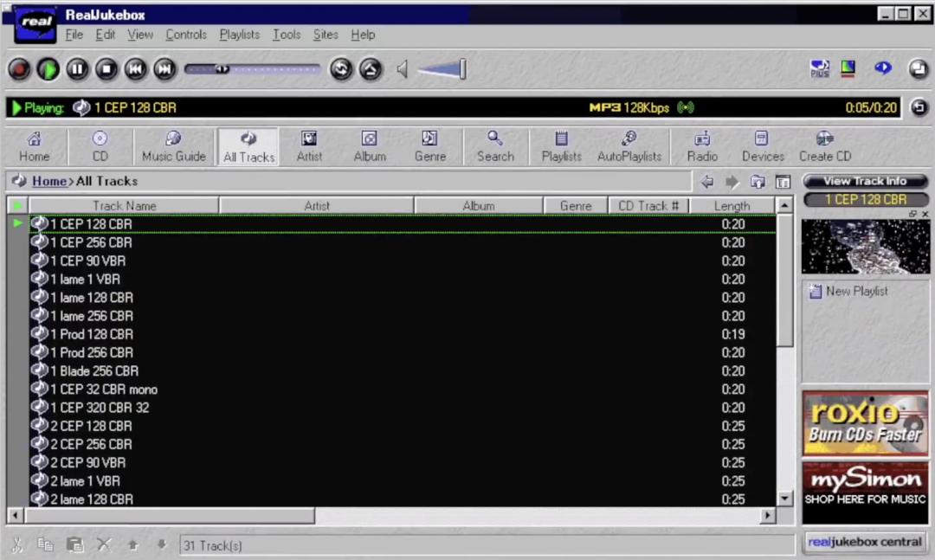935x560 pixels.
Task: Open the Search tool
Action: tap(495, 147)
